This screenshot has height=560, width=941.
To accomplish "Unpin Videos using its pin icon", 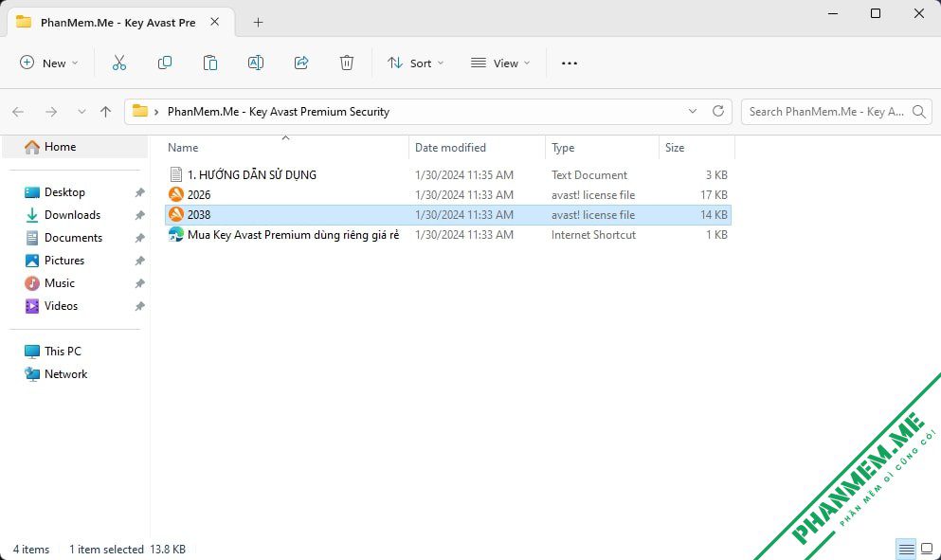I will click(x=139, y=306).
